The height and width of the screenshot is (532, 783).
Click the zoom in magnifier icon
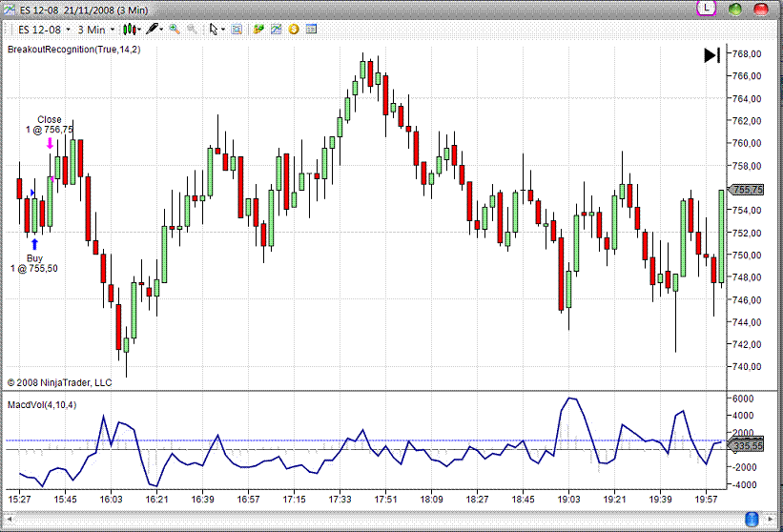click(175, 30)
